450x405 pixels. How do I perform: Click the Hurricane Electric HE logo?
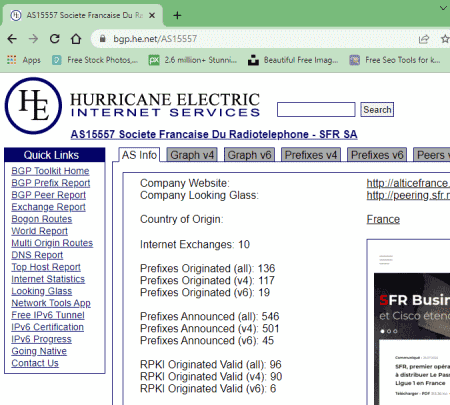pos(33,106)
